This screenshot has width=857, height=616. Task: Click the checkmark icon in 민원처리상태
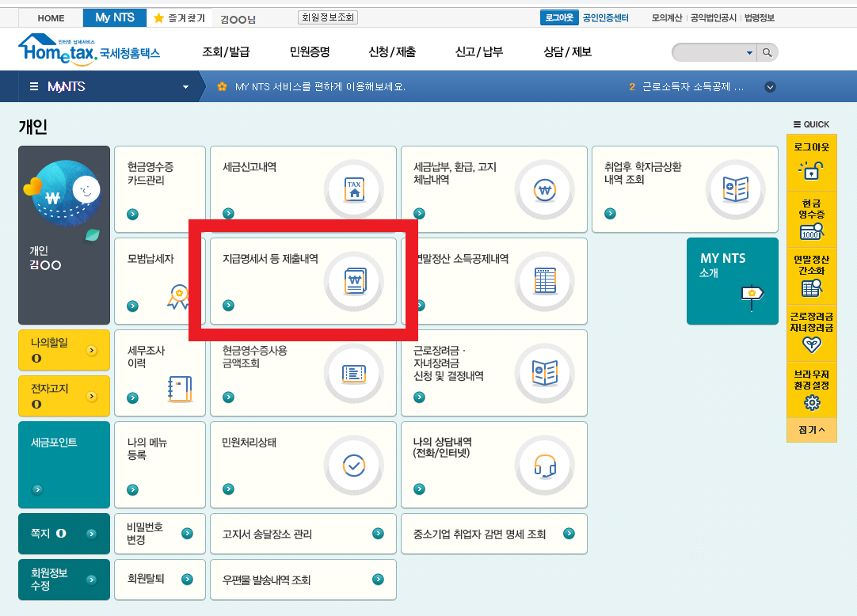(x=353, y=465)
